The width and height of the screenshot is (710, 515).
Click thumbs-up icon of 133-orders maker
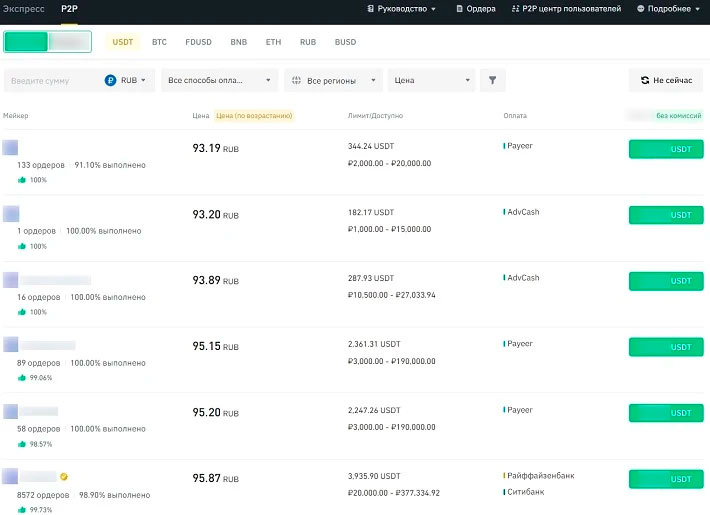click(x=21, y=180)
